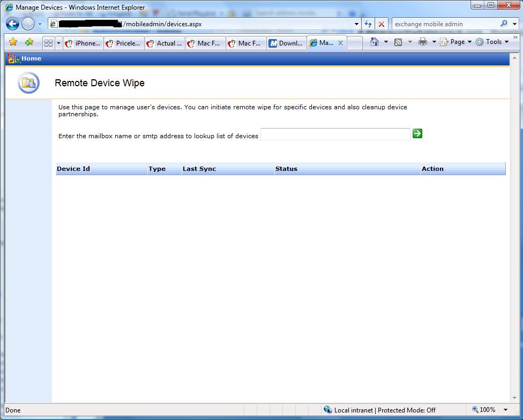This screenshot has width=523, height=420.
Task: Open a new blank tab
Action: [x=355, y=43]
